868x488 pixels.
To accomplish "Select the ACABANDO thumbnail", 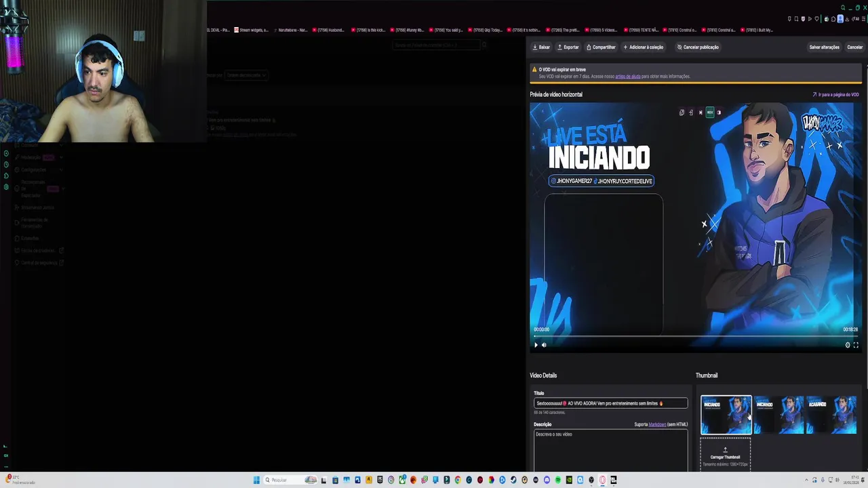I will tap(831, 415).
